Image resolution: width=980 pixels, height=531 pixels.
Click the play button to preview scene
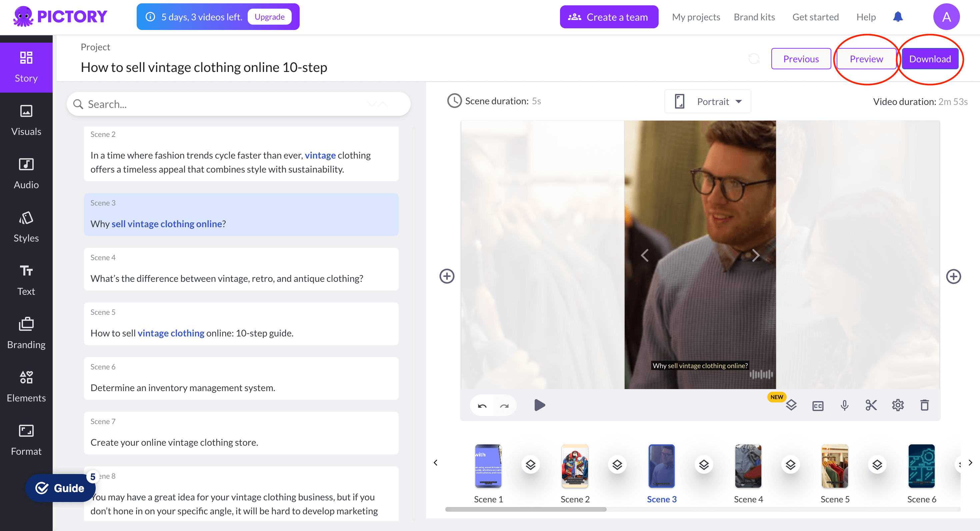click(x=539, y=405)
